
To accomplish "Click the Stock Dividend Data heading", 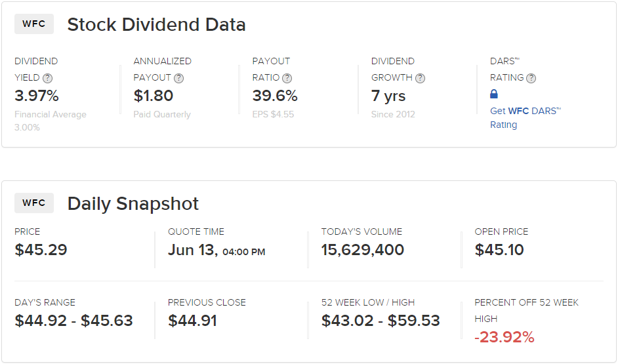I will pos(157,24).
